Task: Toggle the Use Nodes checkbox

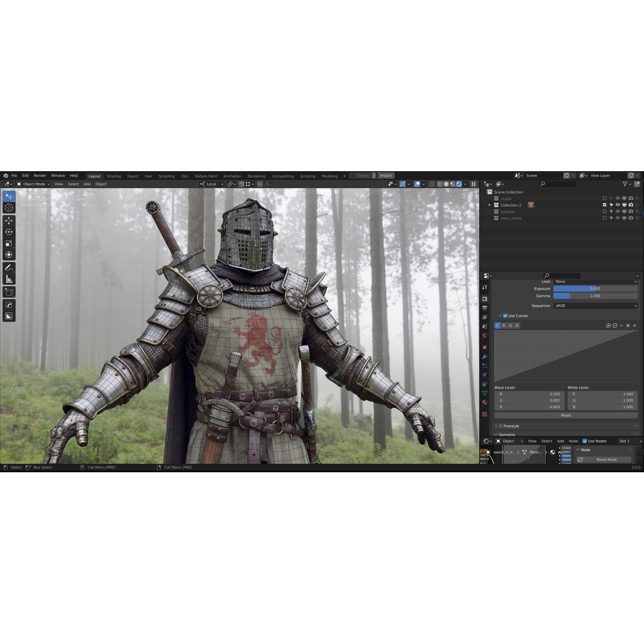Action: pyautogui.click(x=584, y=441)
